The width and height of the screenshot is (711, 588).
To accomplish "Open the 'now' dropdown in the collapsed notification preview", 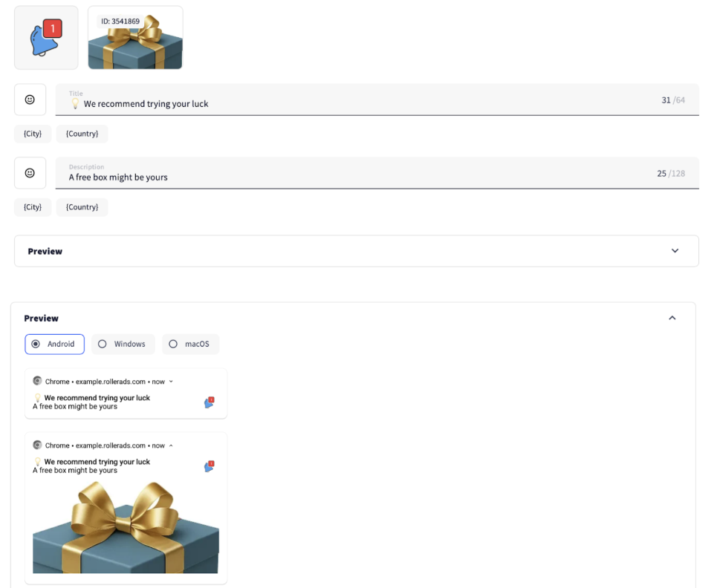I will tap(172, 381).
